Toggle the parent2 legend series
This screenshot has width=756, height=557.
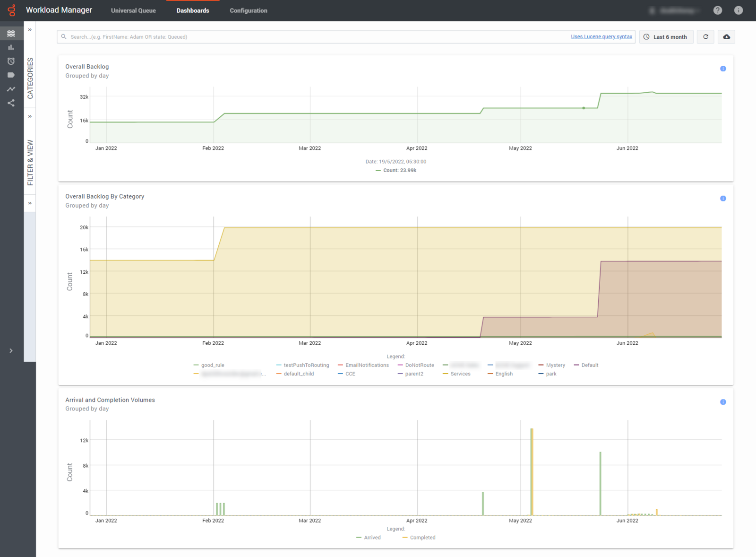tap(410, 374)
